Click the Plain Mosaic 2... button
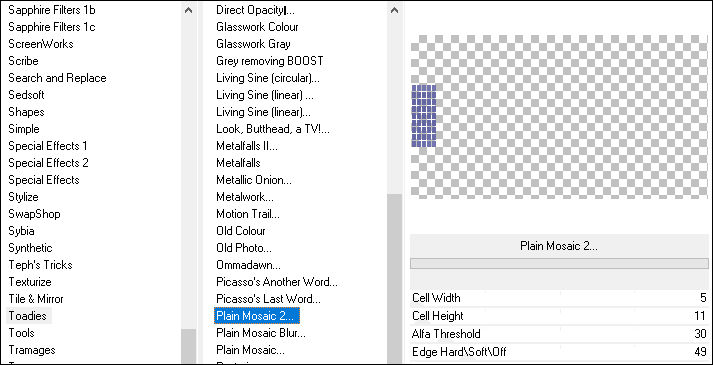This screenshot has width=713, height=365. 559,246
